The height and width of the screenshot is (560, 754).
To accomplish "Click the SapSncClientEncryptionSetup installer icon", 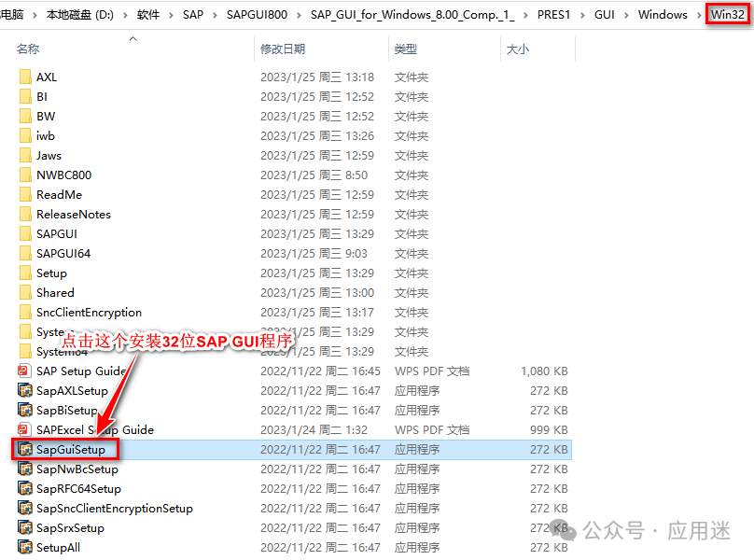I will pos(24,508).
